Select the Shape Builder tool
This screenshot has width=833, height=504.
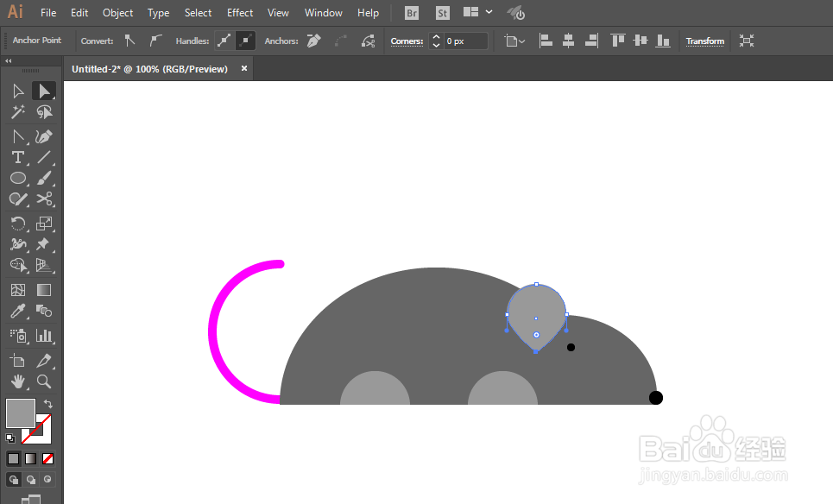pos(18,265)
